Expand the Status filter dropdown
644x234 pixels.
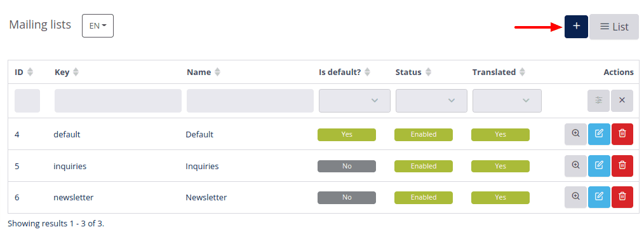point(431,100)
